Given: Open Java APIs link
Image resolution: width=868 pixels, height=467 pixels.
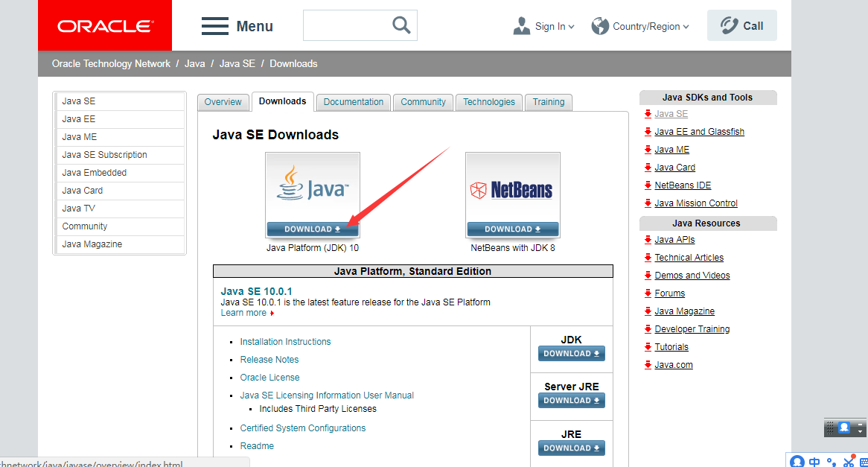Looking at the screenshot, I should tap(674, 240).
